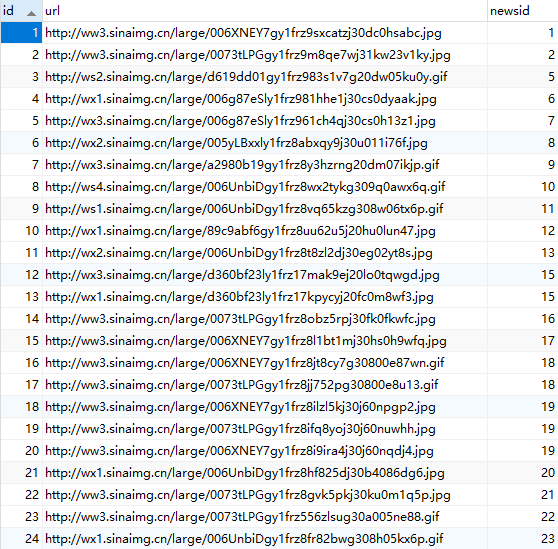Select the url cell in row 3
558x549 pixels.
pos(265,76)
